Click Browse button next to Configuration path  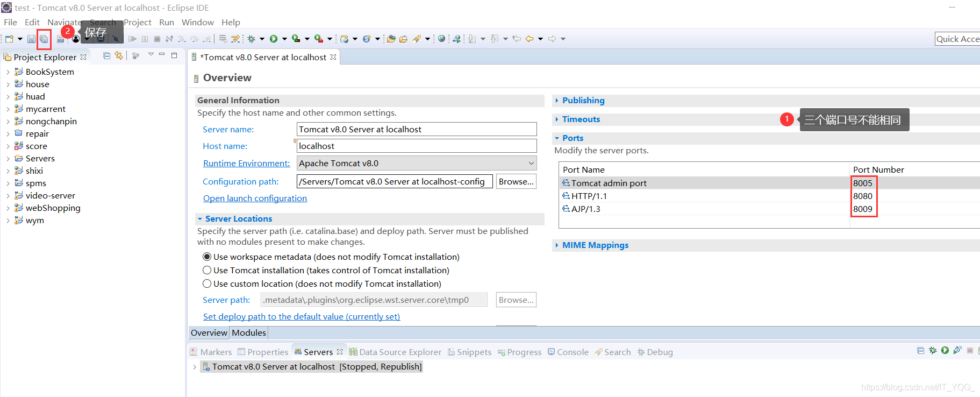(x=516, y=181)
